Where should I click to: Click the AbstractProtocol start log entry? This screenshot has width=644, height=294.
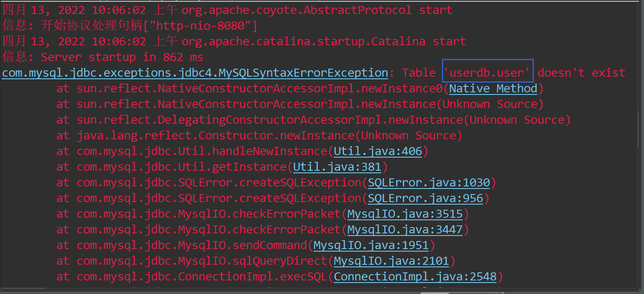pos(227,9)
